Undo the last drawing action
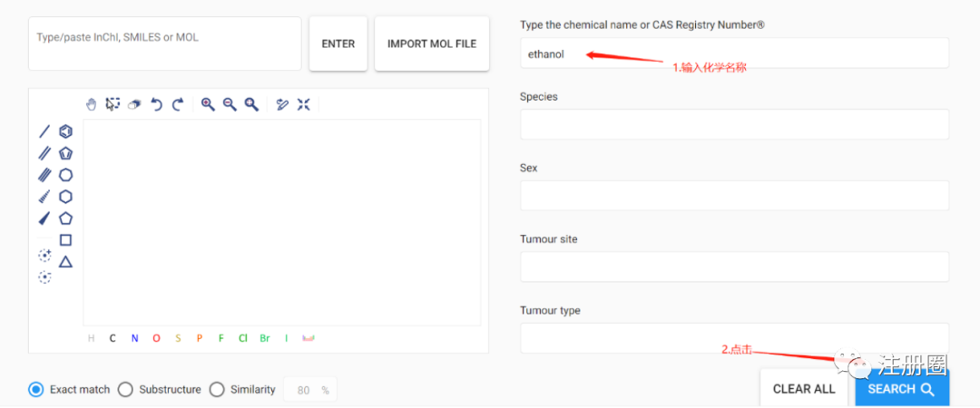This screenshot has height=408, width=980. point(156,104)
